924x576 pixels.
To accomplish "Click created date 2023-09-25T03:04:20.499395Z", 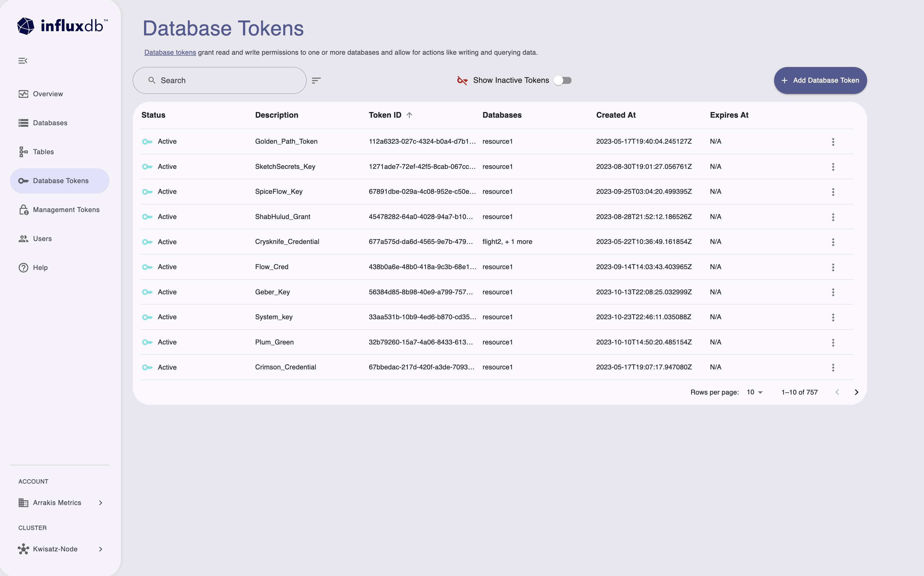I will [x=644, y=191].
